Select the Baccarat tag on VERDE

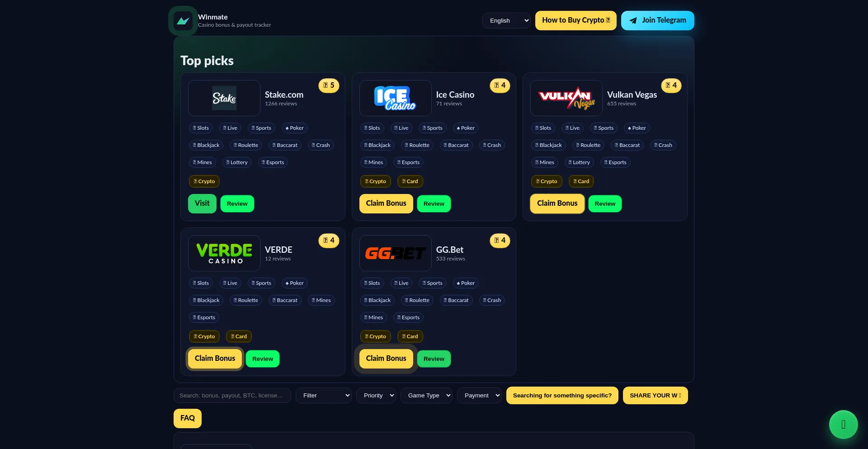click(x=285, y=300)
